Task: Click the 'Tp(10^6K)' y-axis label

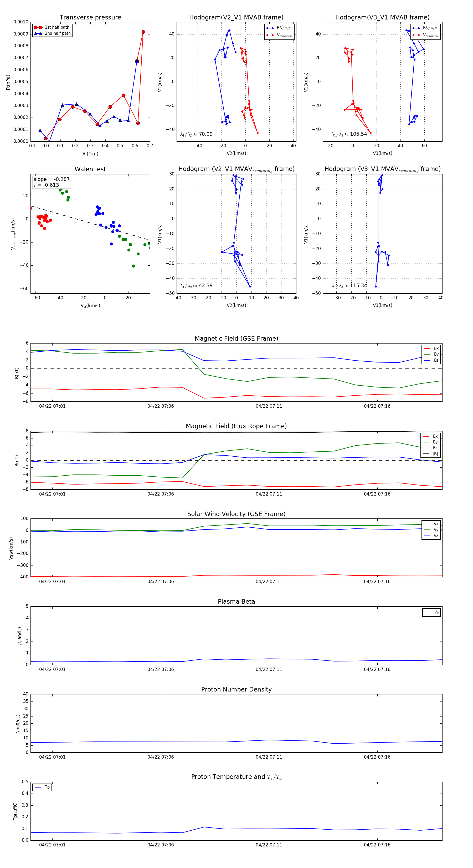Action: [x=16, y=811]
